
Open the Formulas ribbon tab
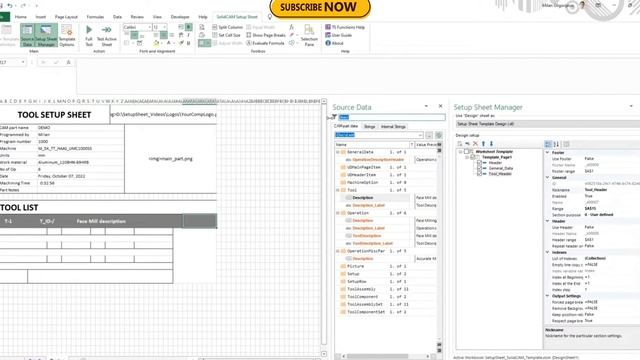96,17
